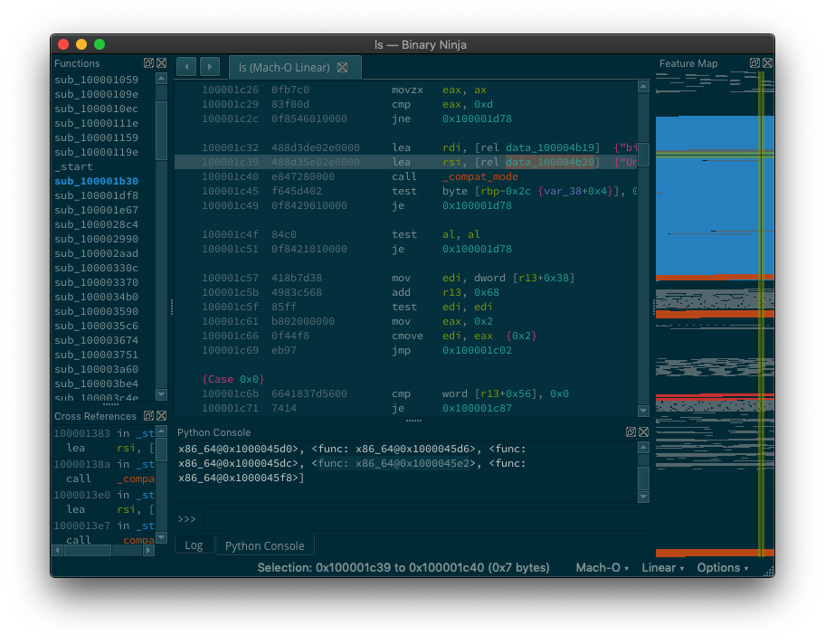Click the Python Console output scrollbar thumb

click(643, 478)
